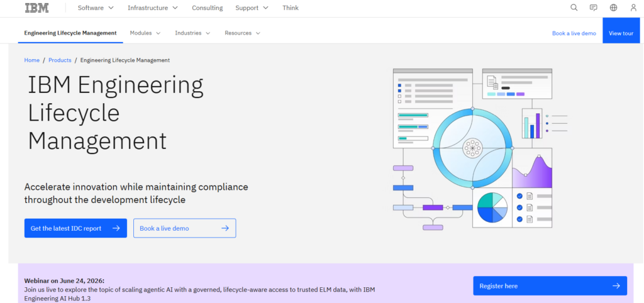Screen dimensions: 644x303
Task: Click the third blue checkmark in illustration
Action: tap(519, 219)
